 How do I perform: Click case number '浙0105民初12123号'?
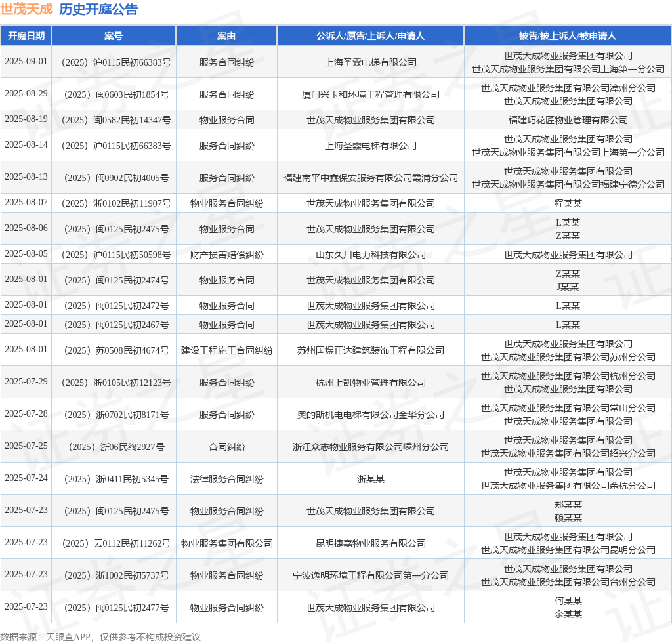[x=132, y=383]
